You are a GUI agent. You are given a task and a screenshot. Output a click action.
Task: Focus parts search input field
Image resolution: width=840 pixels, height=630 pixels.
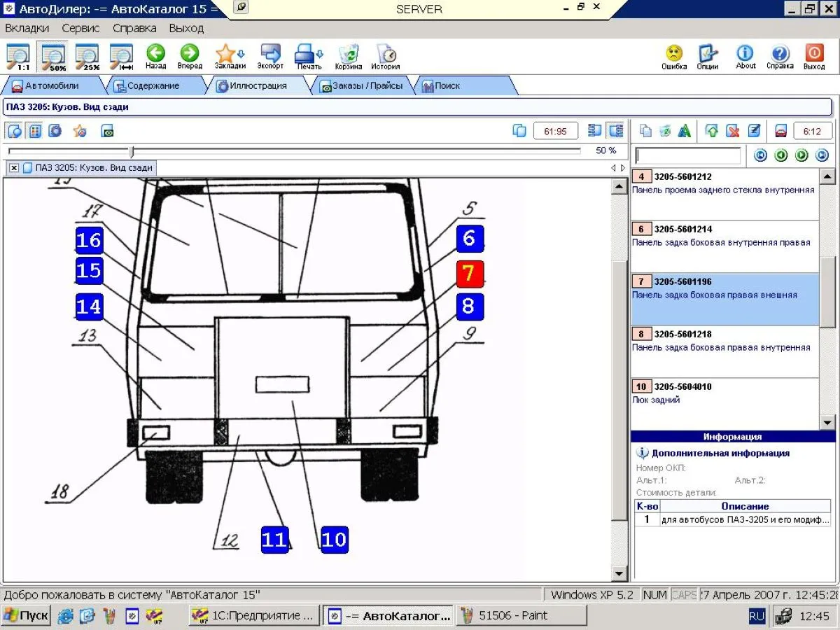(688, 155)
